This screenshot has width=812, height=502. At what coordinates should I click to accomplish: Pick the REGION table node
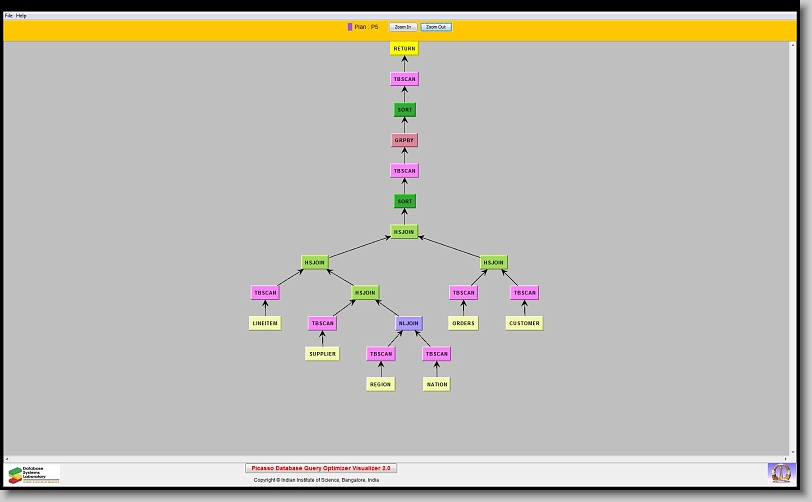tap(381, 384)
